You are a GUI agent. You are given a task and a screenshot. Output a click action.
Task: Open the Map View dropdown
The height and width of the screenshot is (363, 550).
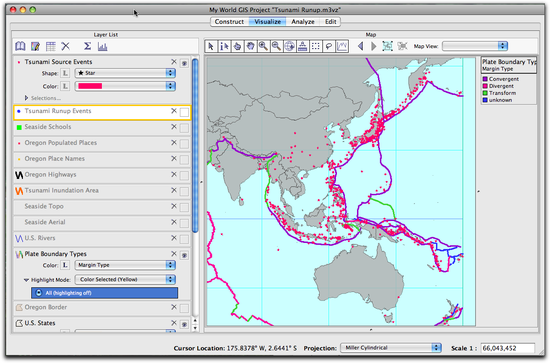click(x=475, y=46)
